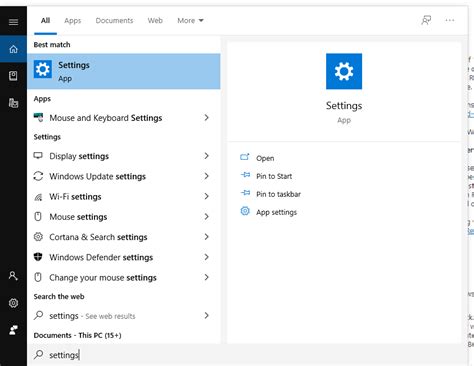Click the Open action icon
The image size is (474, 366).
(x=245, y=157)
